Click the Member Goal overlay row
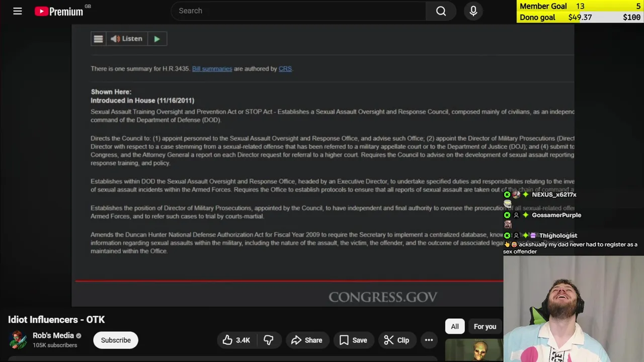 pos(580,6)
